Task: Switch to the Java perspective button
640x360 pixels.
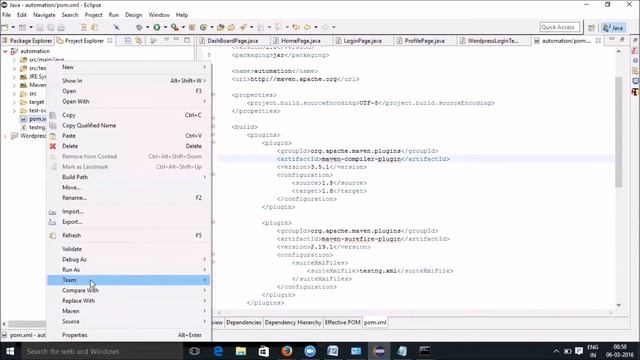Action: coord(613,27)
